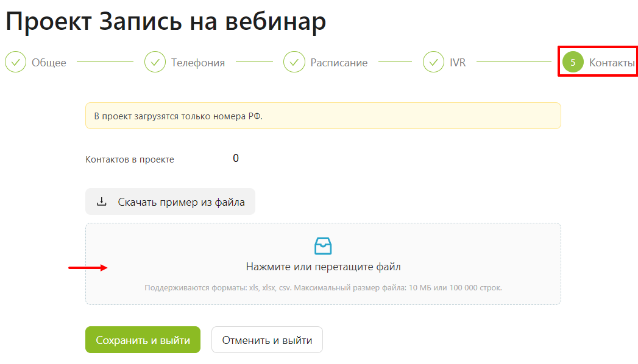Click the inbox icon in the upload area
This screenshot has width=638, height=364.
(x=323, y=246)
